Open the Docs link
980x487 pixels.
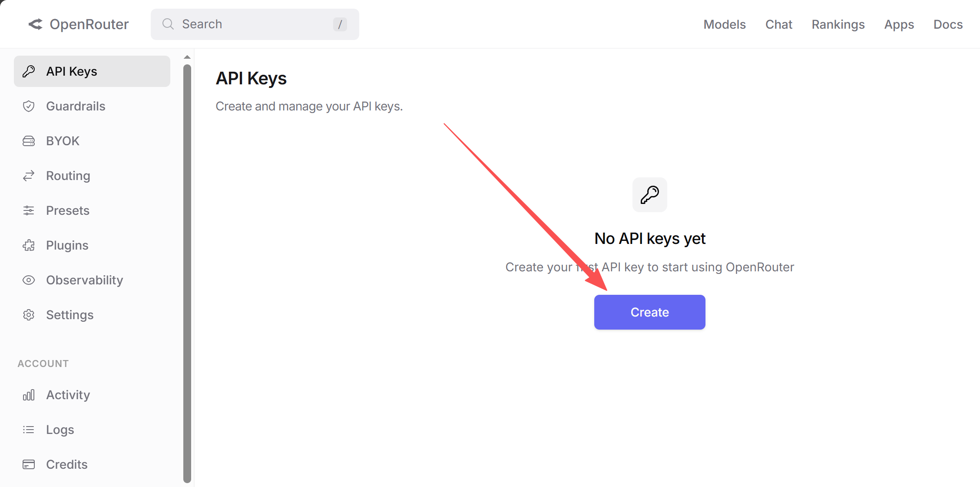(x=948, y=24)
